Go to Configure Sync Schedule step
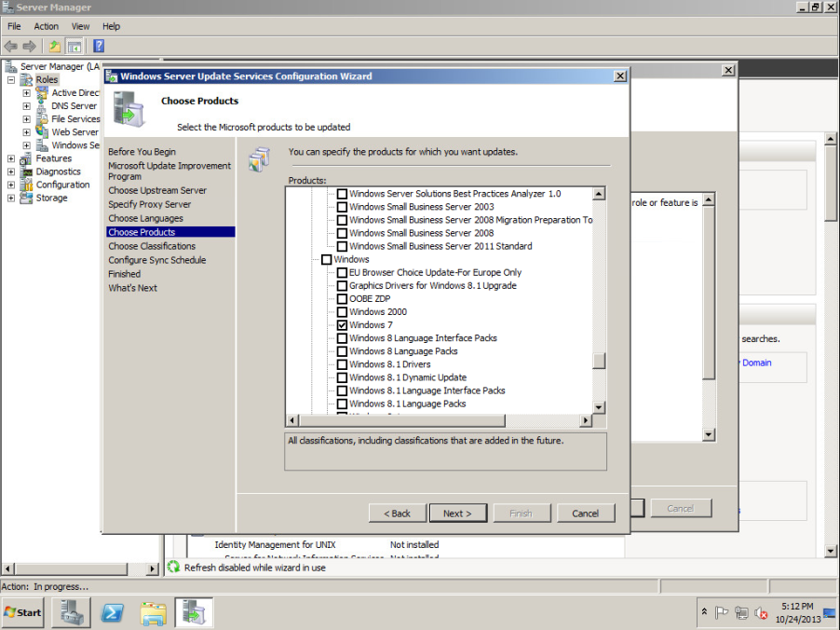The height and width of the screenshot is (630, 840). (x=157, y=260)
